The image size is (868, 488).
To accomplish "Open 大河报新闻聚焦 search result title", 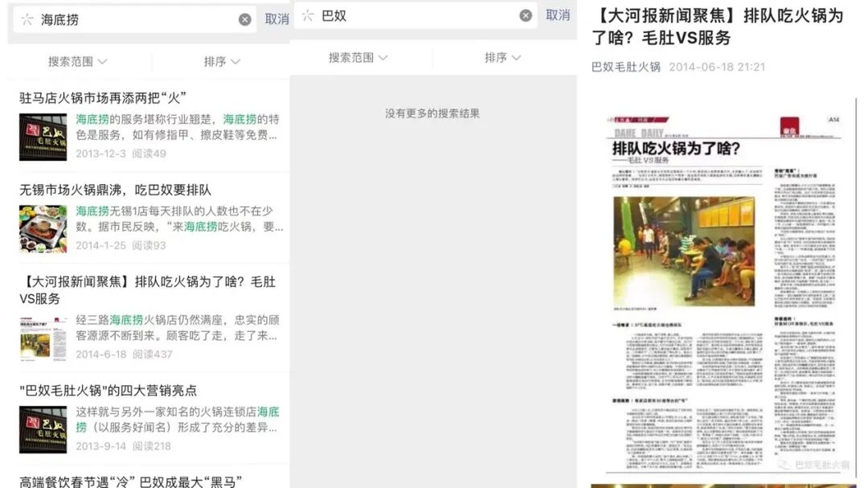I will [x=148, y=290].
